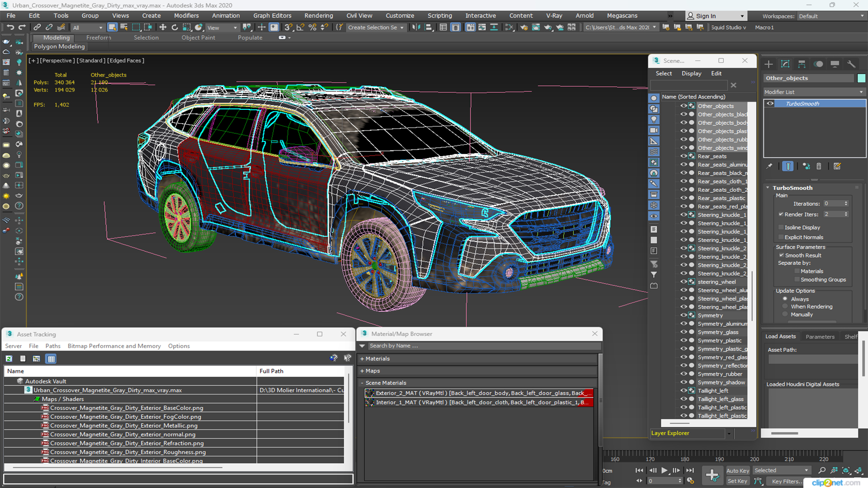Toggle Display Geometry filter in Scene Explorer
The height and width of the screenshot is (488, 868).
tap(654, 98)
